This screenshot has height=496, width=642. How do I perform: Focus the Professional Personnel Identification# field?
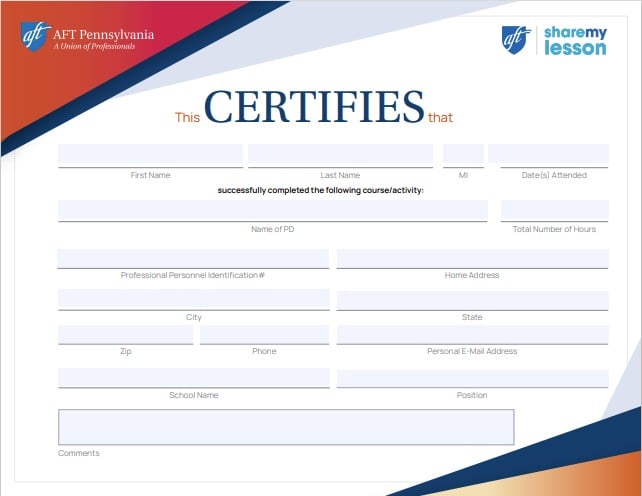193,259
